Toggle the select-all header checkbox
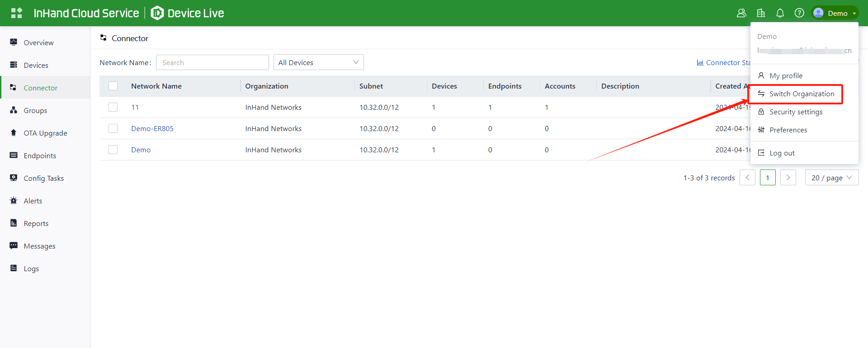Screen dimensions: 868x348 [x=113, y=86]
